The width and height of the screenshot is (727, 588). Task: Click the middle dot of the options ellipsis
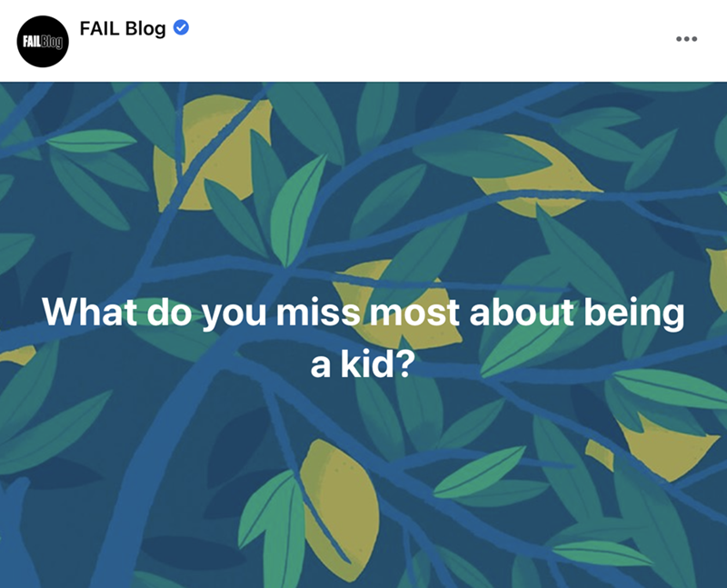(x=686, y=39)
